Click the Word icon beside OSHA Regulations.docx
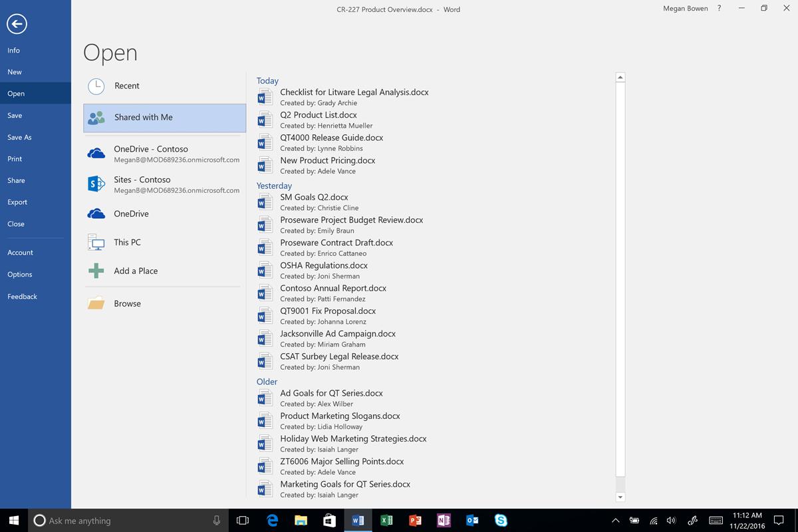Viewport: 798px width, 532px height. click(x=265, y=270)
